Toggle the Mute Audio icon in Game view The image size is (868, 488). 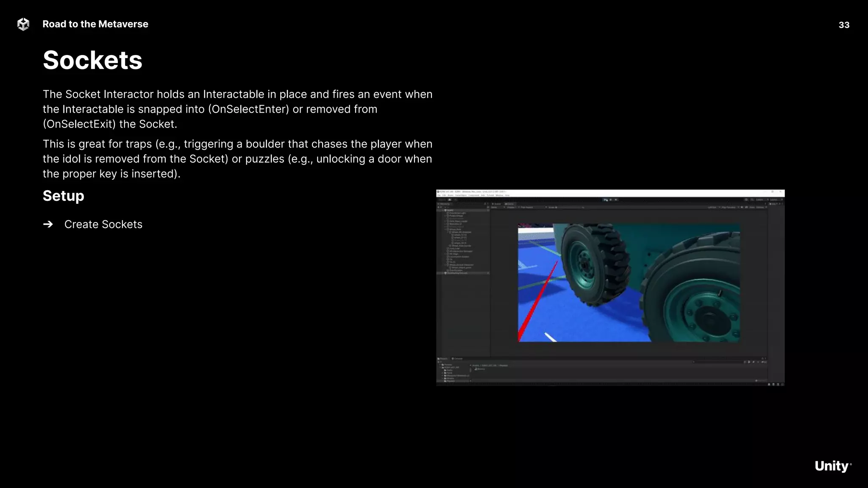coord(742,207)
